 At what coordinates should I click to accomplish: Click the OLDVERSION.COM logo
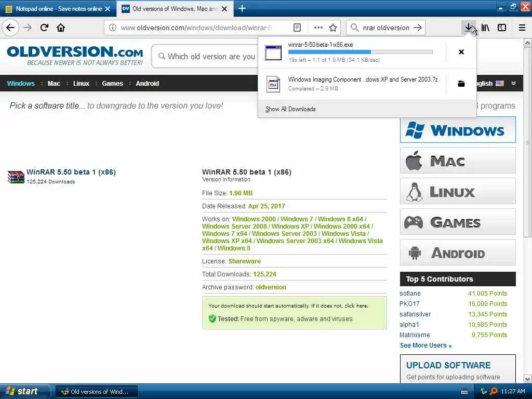75,56
